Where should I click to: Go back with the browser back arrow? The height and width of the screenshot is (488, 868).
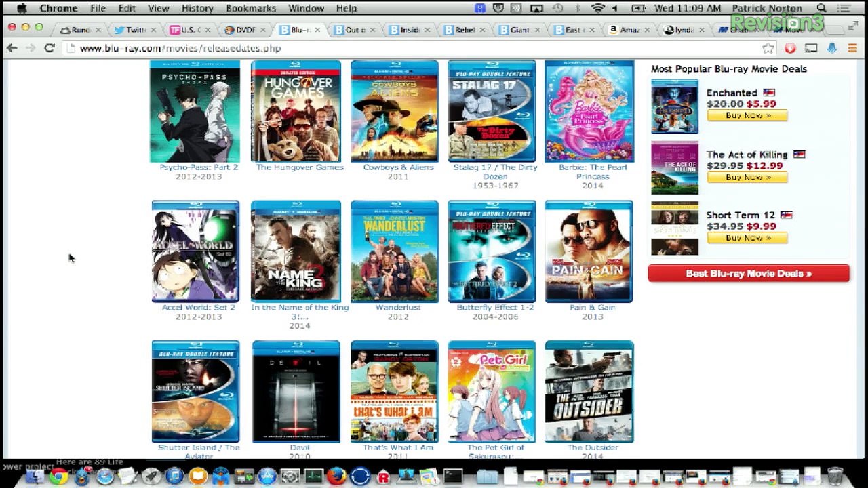12,48
